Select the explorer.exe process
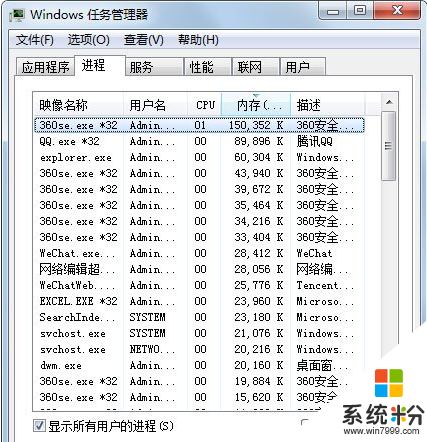The image size is (427, 442). (x=199, y=157)
